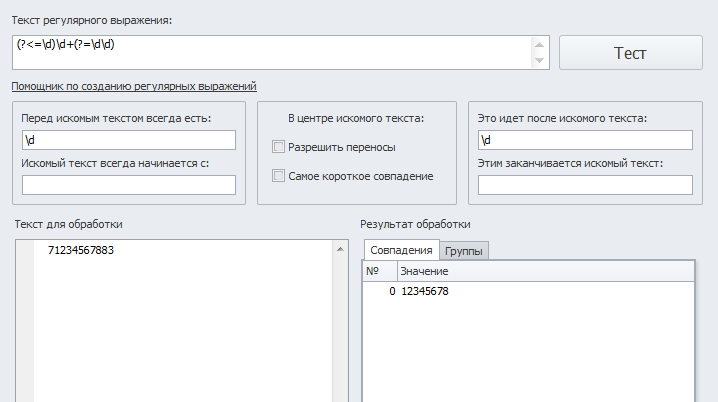Switch to the Группы tab
This screenshot has width=718, height=402.
pyautogui.click(x=463, y=251)
